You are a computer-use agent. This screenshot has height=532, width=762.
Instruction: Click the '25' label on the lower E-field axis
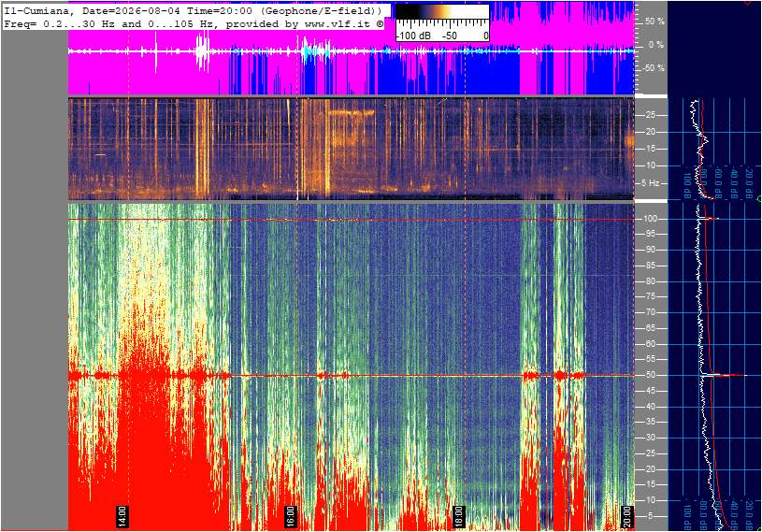tap(649, 453)
